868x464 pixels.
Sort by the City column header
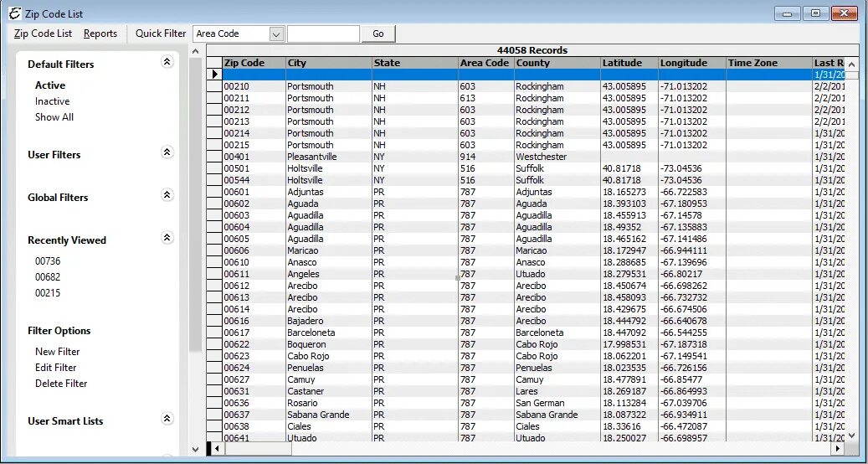pos(329,63)
